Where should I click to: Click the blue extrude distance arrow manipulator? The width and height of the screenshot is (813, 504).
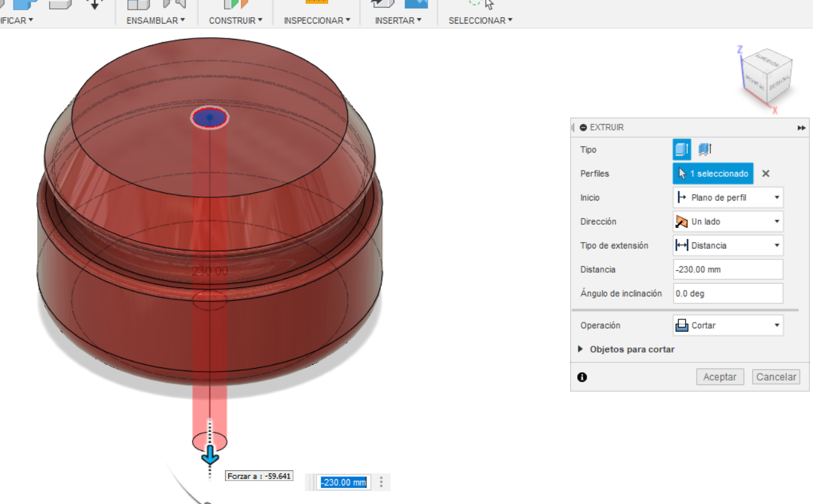pos(210,455)
